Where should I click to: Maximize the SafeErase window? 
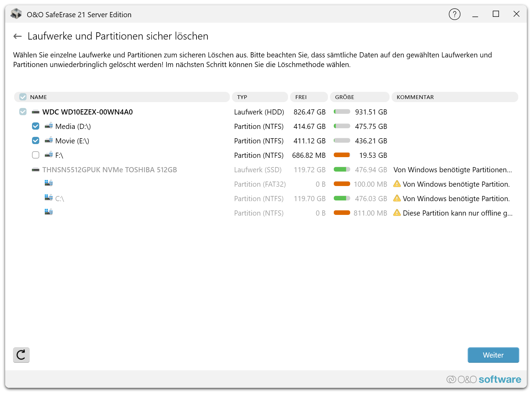pyautogui.click(x=496, y=14)
